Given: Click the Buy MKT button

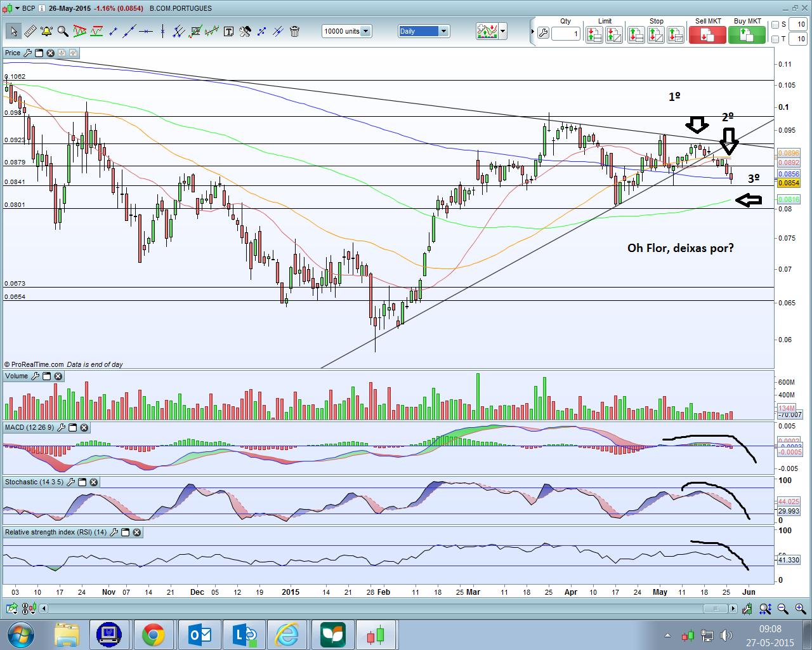Looking at the screenshot, I should [x=747, y=34].
